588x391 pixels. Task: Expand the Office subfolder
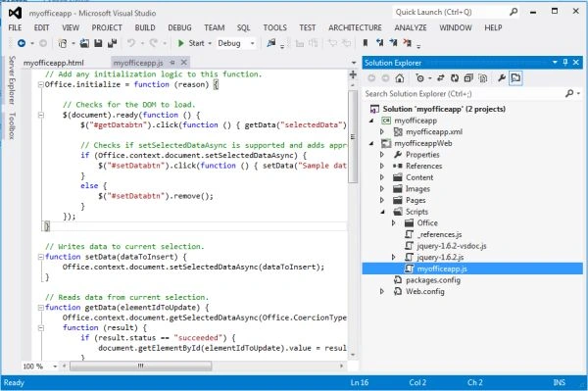(393, 223)
